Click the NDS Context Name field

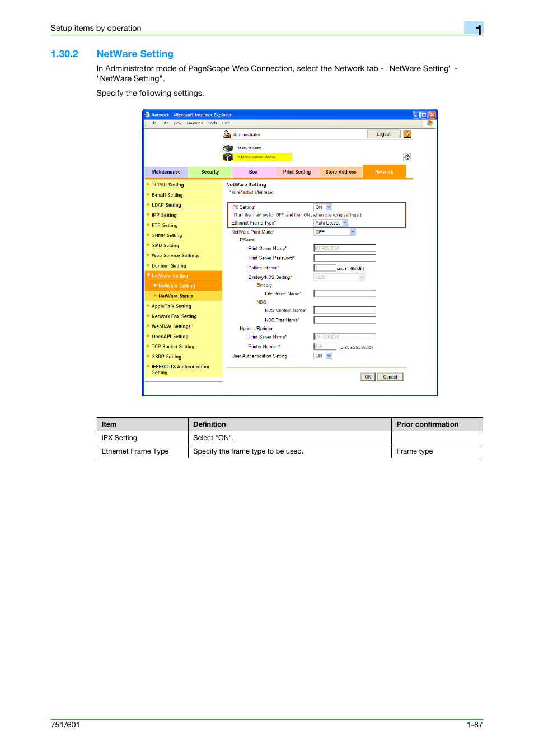[x=345, y=310]
